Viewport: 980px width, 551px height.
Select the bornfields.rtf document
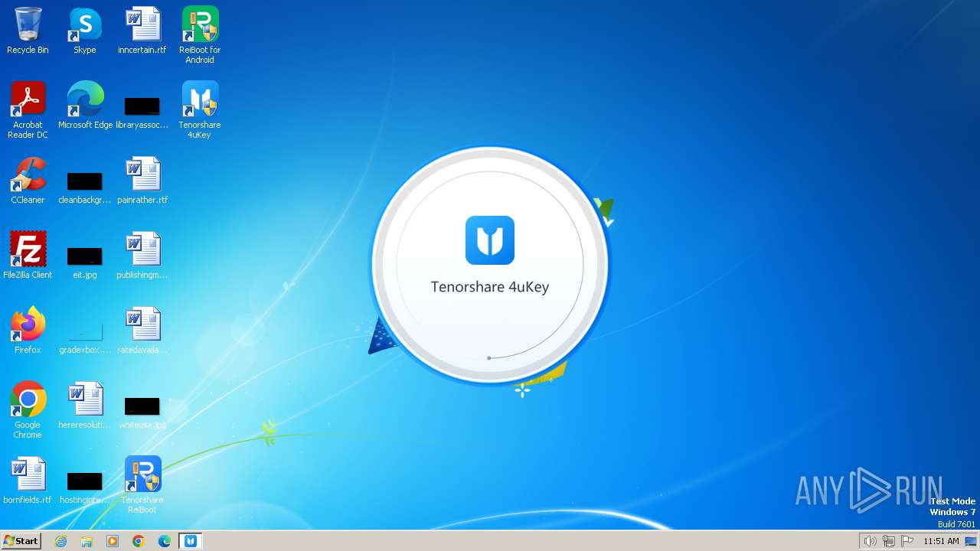28,480
